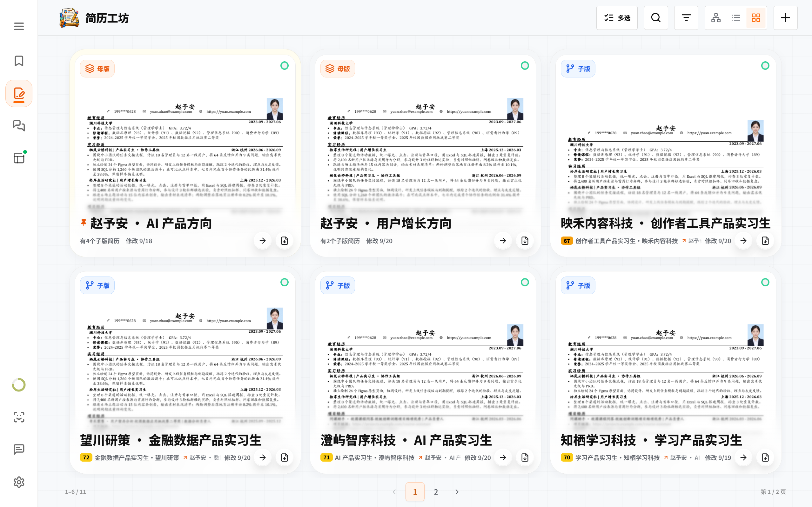The width and height of the screenshot is (812, 507).
Task: Open 澄屿智序科技 AI 产品实习生 title
Action: [x=406, y=440]
